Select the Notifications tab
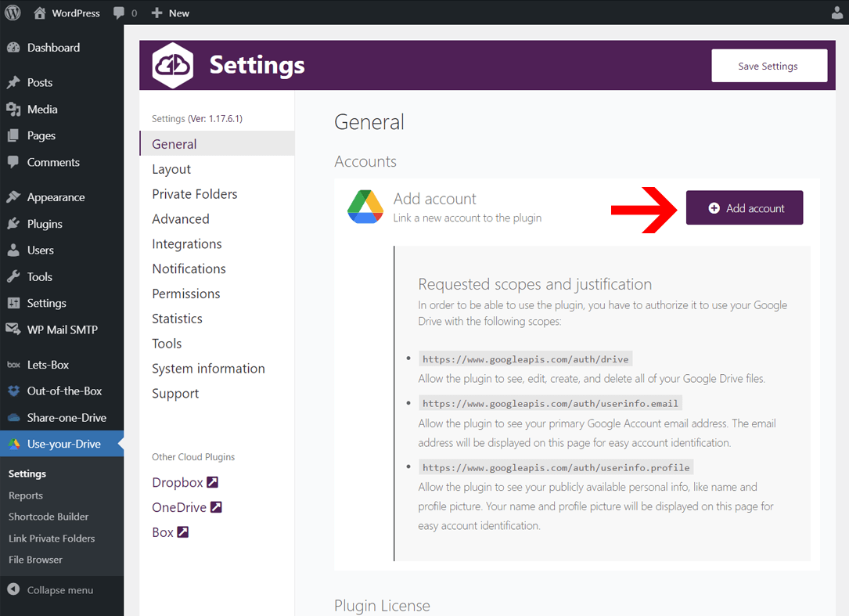Screen dimensions: 849x616 (x=217, y=268)
